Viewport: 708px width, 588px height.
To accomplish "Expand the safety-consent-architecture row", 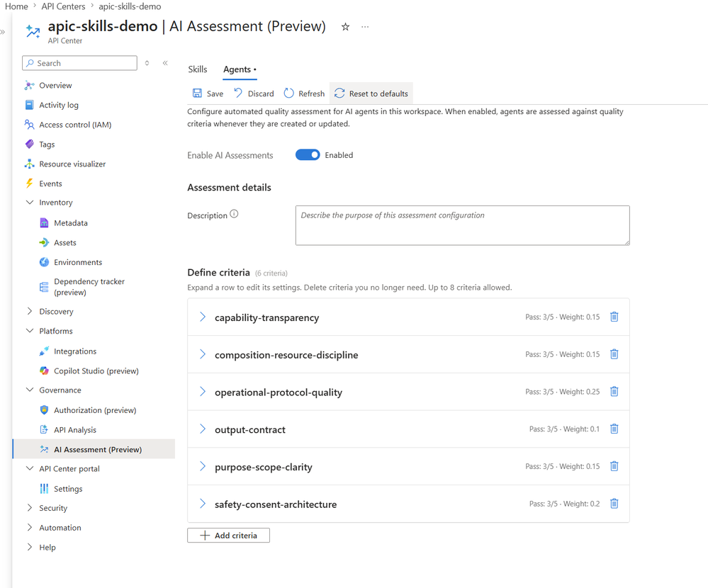I will point(203,504).
